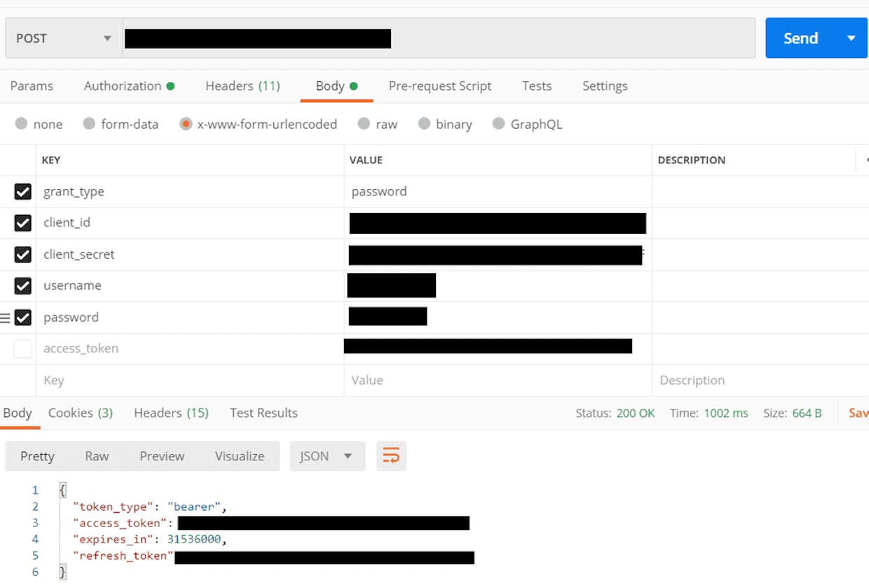Click the KEY column header

coord(51,160)
